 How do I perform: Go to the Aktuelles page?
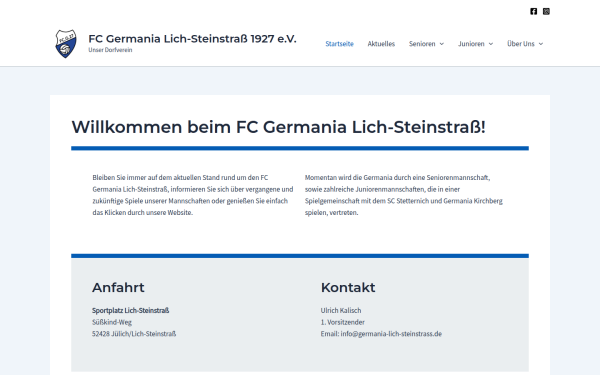tap(381, 44)
